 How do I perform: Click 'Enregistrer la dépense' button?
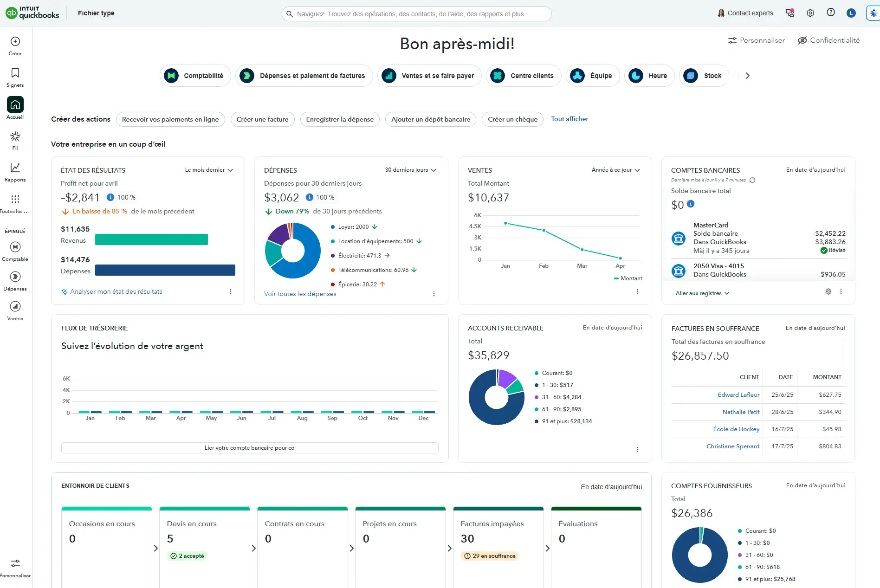340,119
